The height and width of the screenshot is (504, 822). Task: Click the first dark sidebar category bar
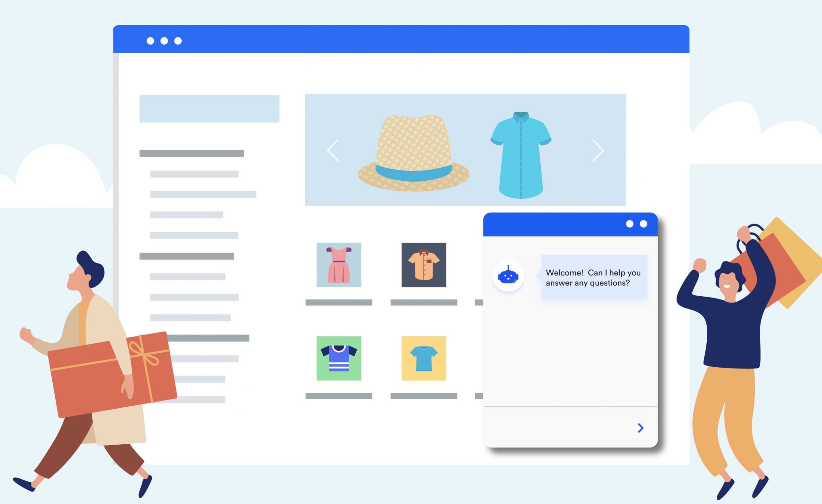point(191,153)
